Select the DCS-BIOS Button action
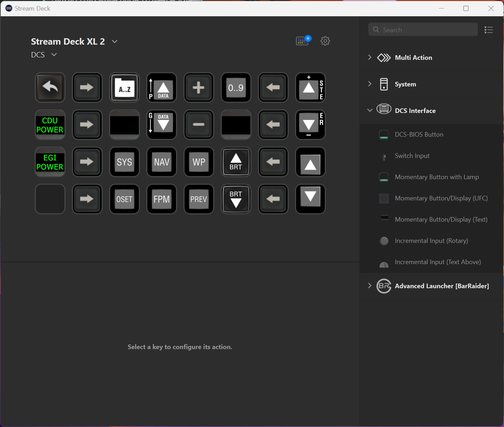This screenshot has height=427, width=504. tap(419, 135)
